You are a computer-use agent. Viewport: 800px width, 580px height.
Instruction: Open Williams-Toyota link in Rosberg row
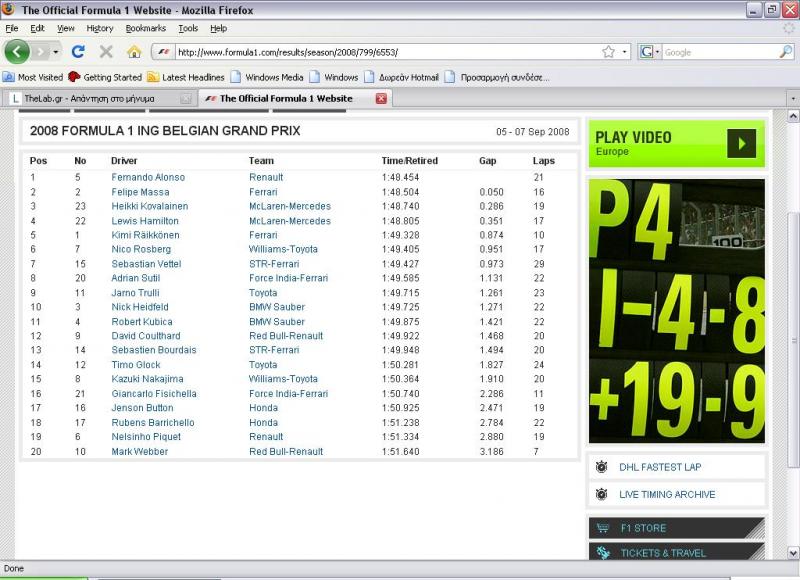coord(283,249)
